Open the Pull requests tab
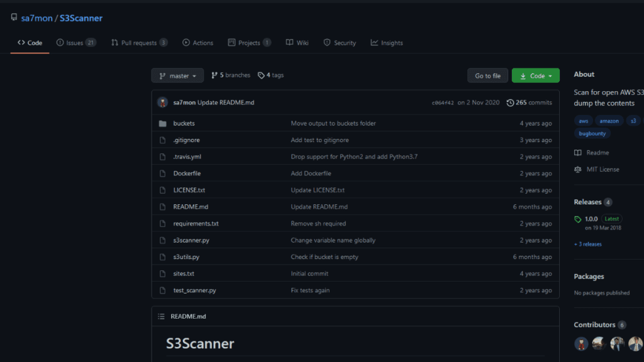Image resolution: width=644 pixels, height=362 pixels. (x=139, y=43)
